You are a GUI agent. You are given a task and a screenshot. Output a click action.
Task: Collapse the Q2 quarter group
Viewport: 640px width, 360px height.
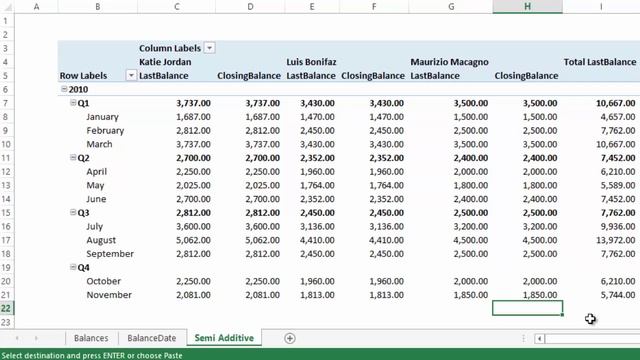(73, 158)
